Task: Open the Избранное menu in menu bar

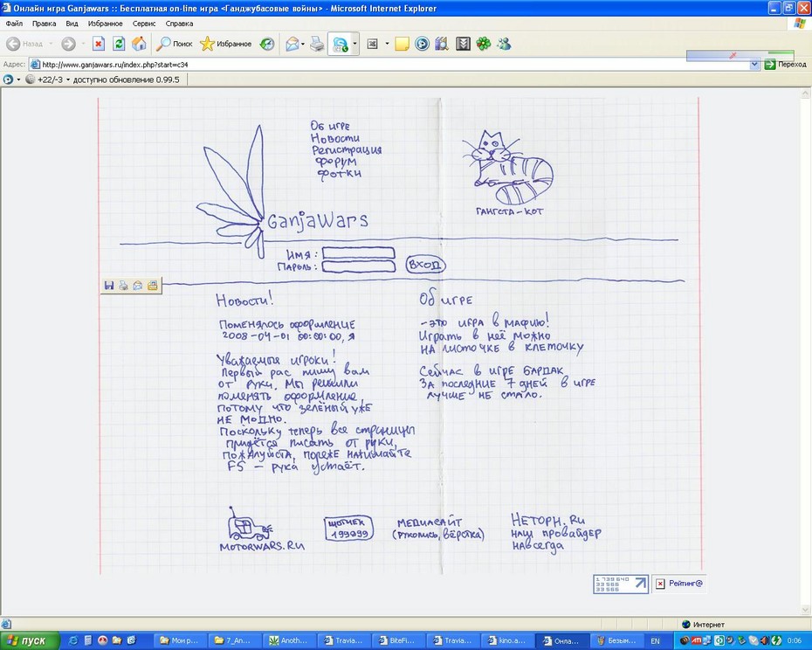Action: click(x=105, y=24)
